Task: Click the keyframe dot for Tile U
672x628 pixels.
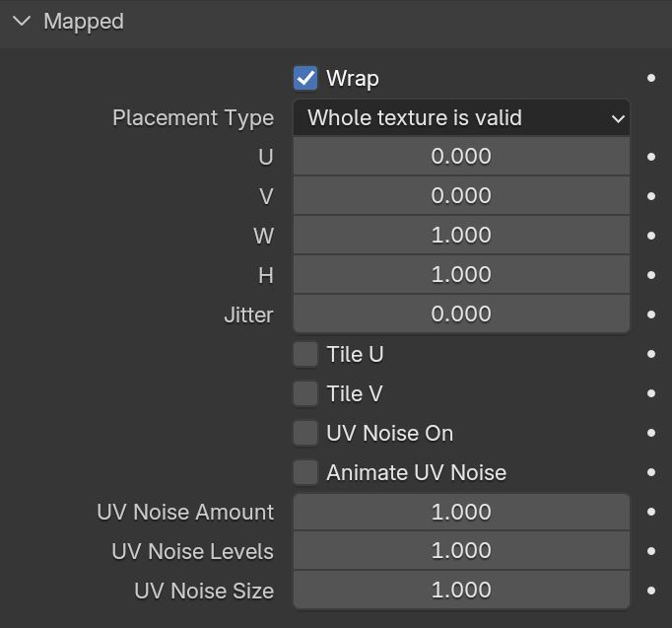Action: click(x=651, y=354)
